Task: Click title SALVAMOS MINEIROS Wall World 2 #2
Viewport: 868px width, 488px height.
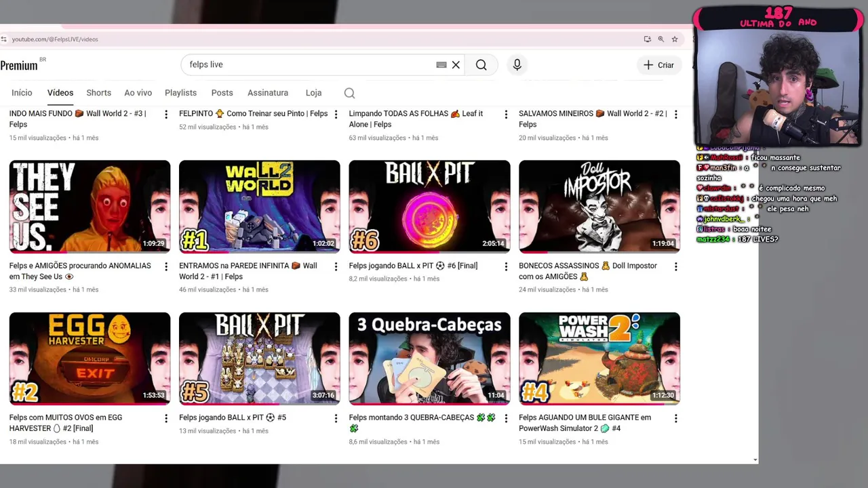Action: pos(593,119)
